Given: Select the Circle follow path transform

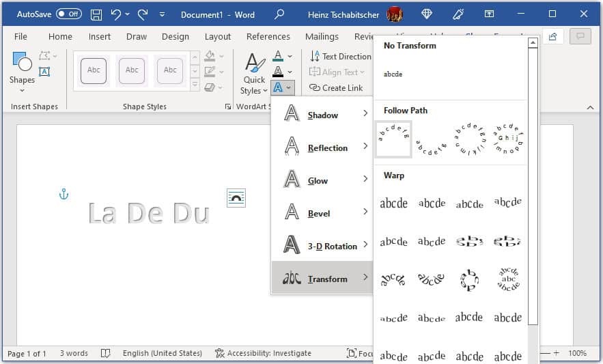Looking at the screenshot, I should (470, 139).
